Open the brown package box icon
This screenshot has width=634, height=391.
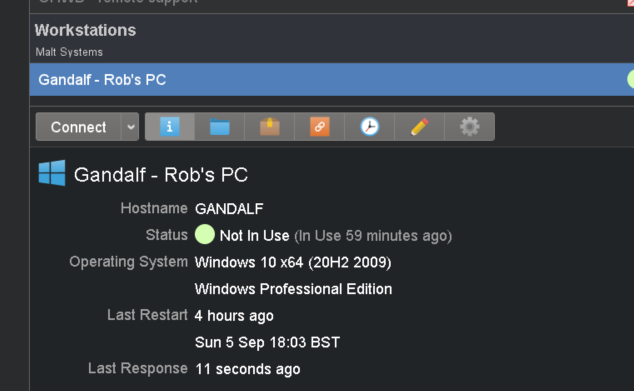point(270,127)
